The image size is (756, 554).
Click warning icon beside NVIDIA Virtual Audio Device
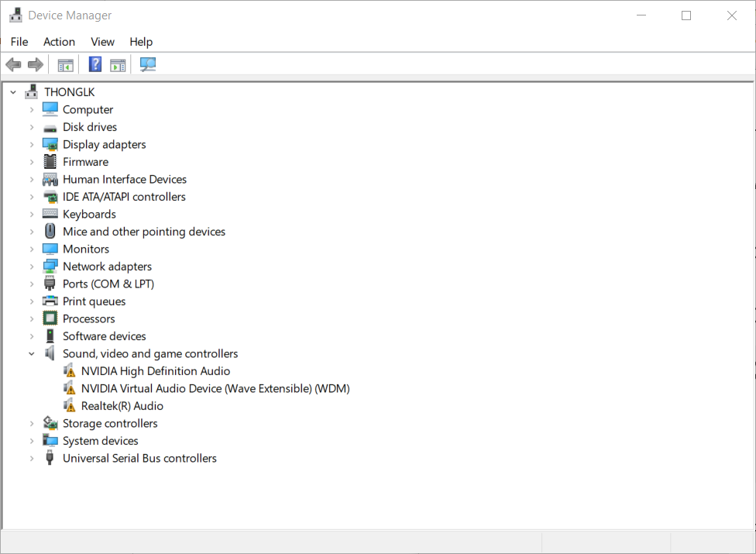70,388
